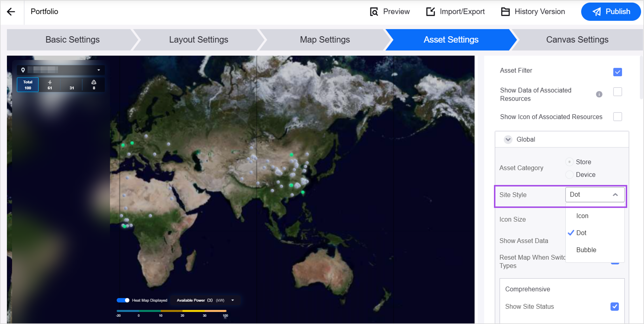This screenshot has width=644, height=324.
Task: Choose Bubble from Site Style list
Action: (x=586, y=250)
